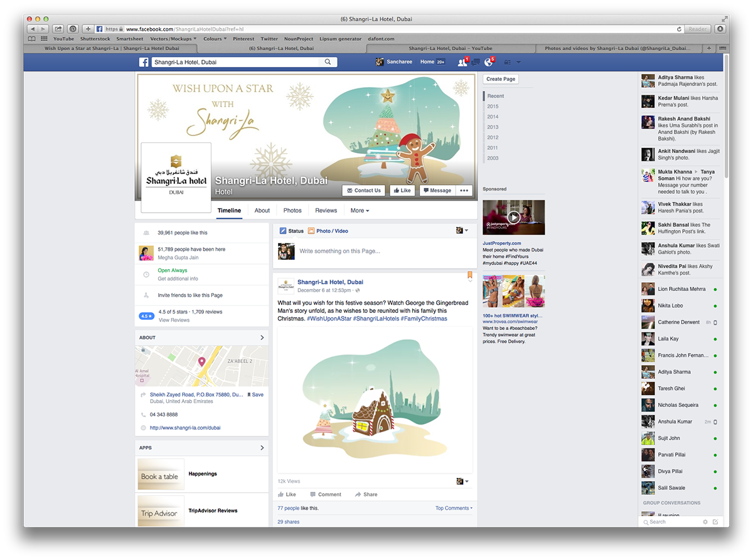Click the new tab plus button
Image resolution: width=753 pixels, height=560 pixels.
(709, 48)
